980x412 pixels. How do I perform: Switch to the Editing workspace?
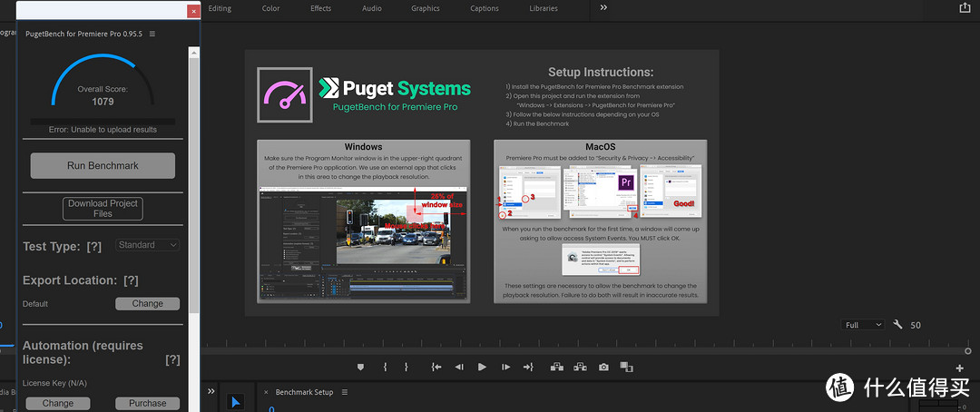point(220,8)
